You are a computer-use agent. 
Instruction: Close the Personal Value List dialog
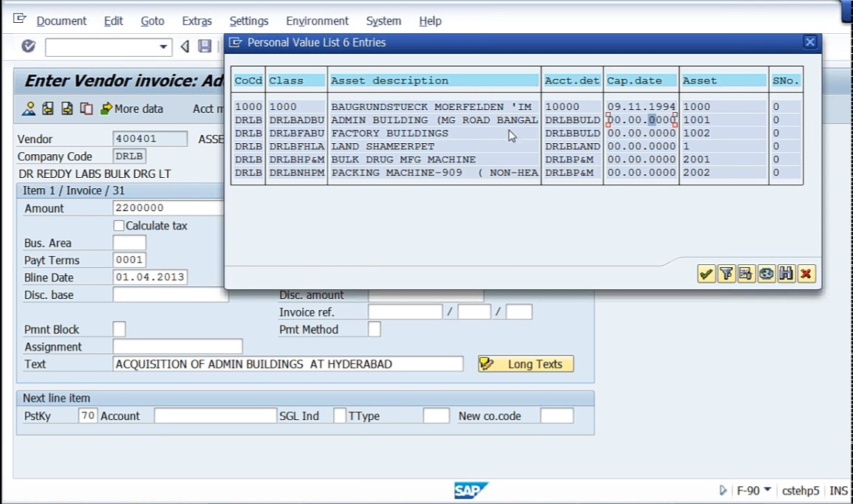[810, 42]
